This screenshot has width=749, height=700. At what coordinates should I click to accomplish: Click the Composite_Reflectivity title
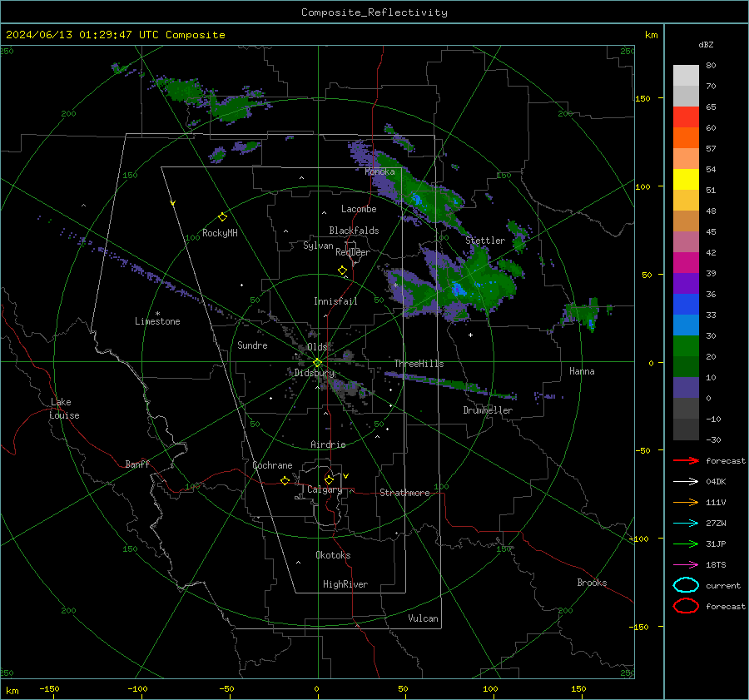374,12
